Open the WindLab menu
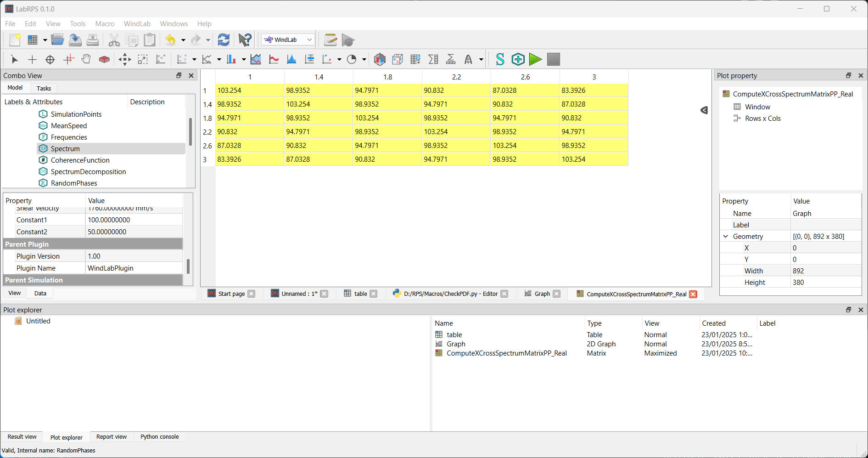This screenshot has height=458, width=868. click(137, 24)
